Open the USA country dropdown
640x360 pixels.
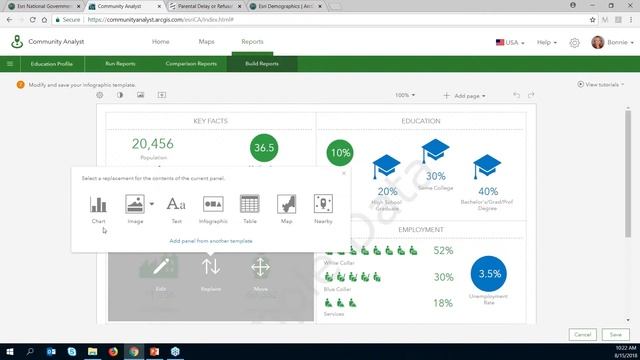coord(510,42)
